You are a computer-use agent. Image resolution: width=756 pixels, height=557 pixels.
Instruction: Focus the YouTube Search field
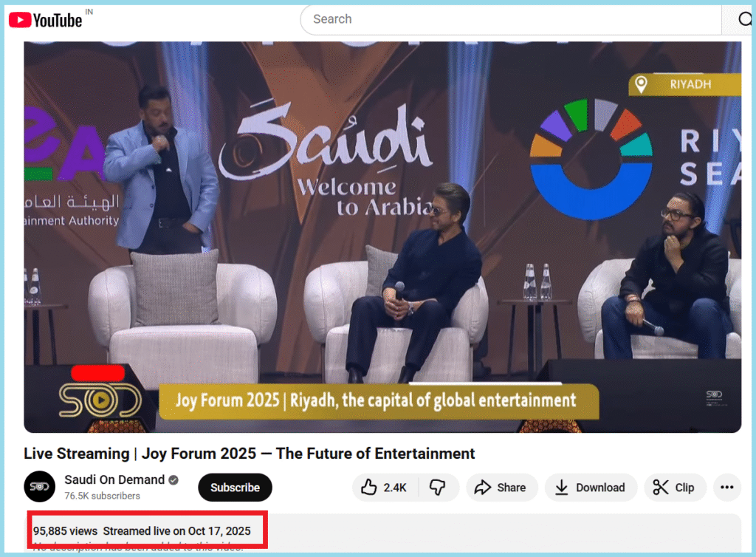coord(509,19)
